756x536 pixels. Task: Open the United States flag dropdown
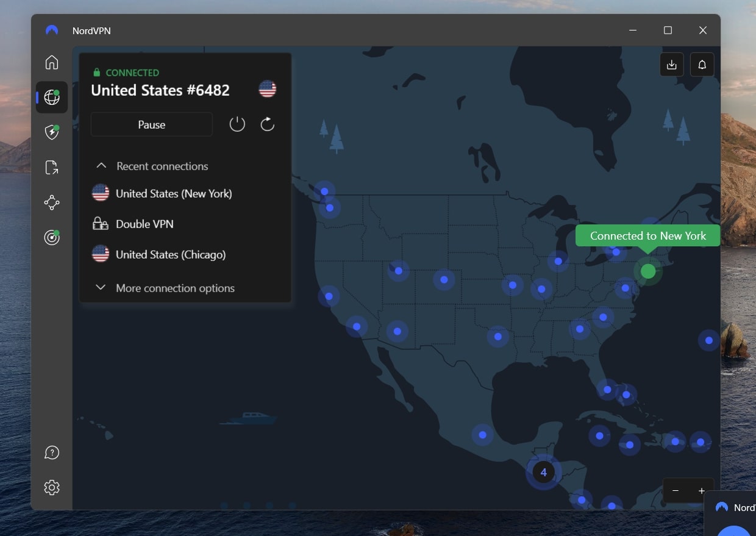(x=266, y=89)
